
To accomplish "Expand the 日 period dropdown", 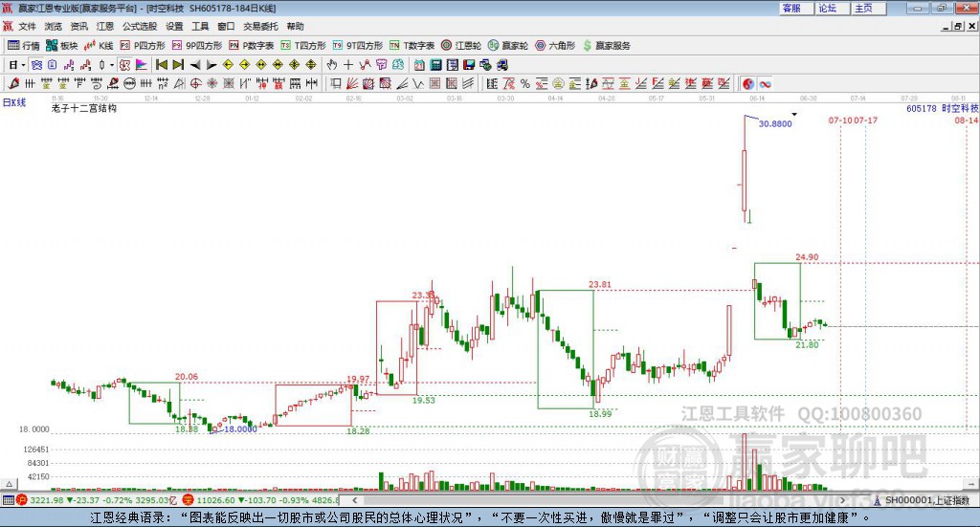I will pyautogui.click(x=24, y=65).
